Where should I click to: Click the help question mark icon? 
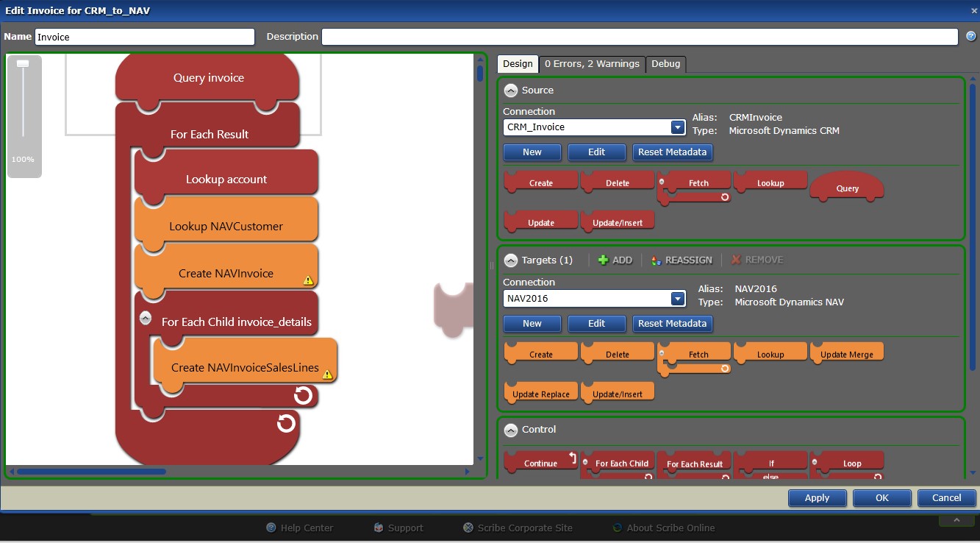click(970, 36)
